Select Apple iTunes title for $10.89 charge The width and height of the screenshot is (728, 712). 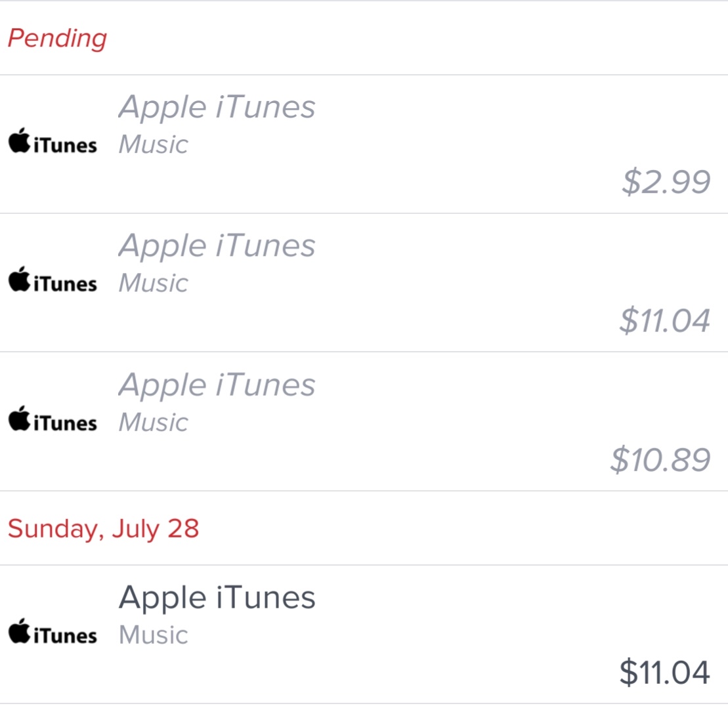[x=217, y=385]
